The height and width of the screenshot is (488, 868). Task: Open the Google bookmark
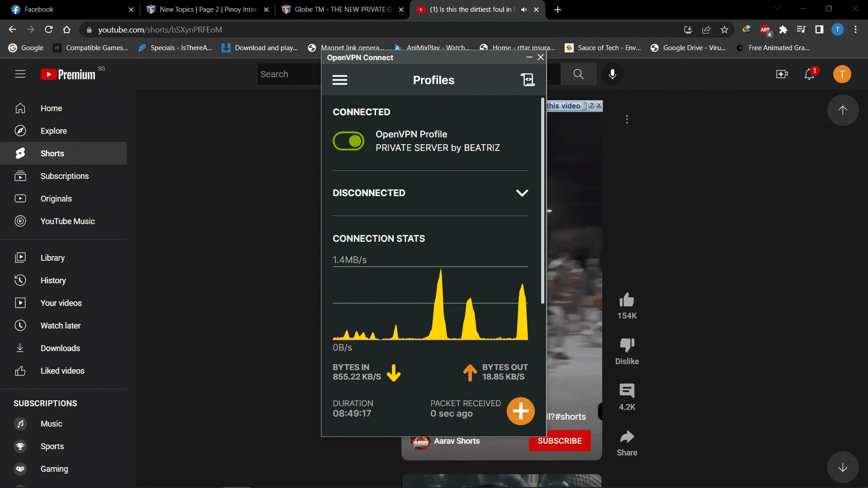point(26,48)
